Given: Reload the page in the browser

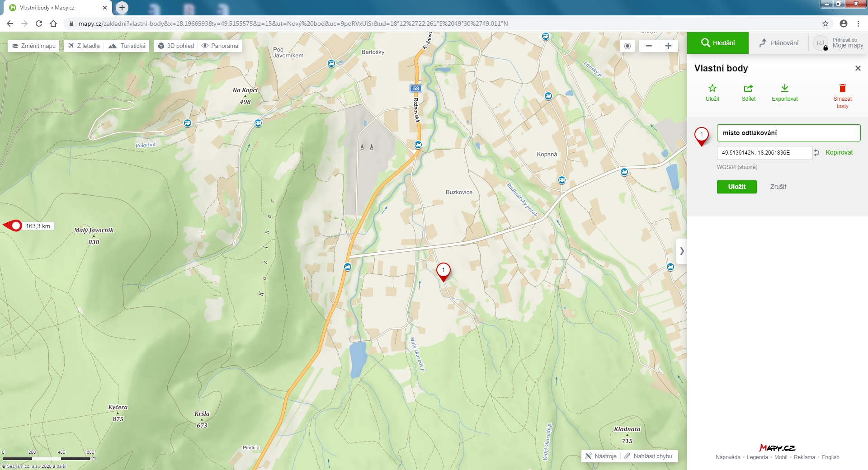Looking at the screenshot, I should coord(39,23).
